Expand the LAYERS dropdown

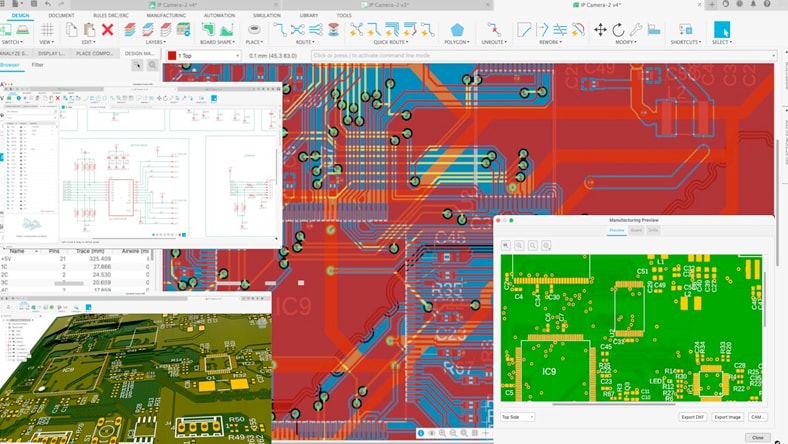[156, 42]
